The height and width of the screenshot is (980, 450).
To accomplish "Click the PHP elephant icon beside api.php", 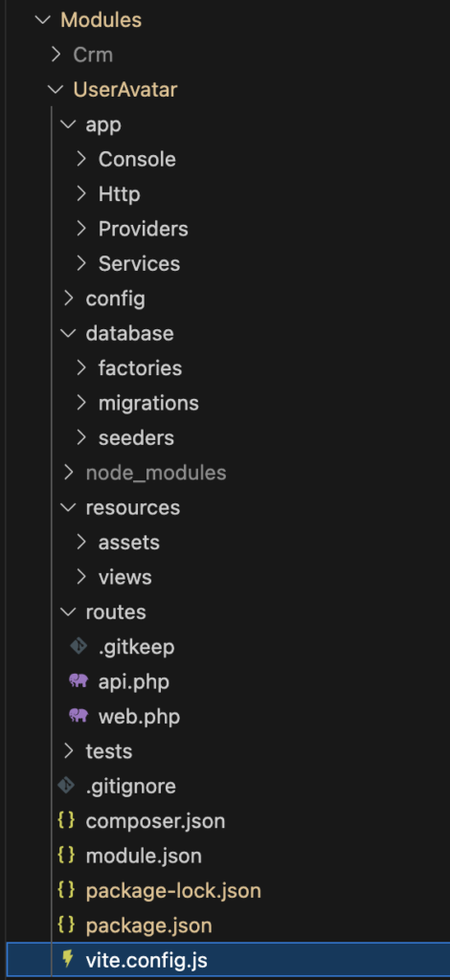I will (79, 681).
